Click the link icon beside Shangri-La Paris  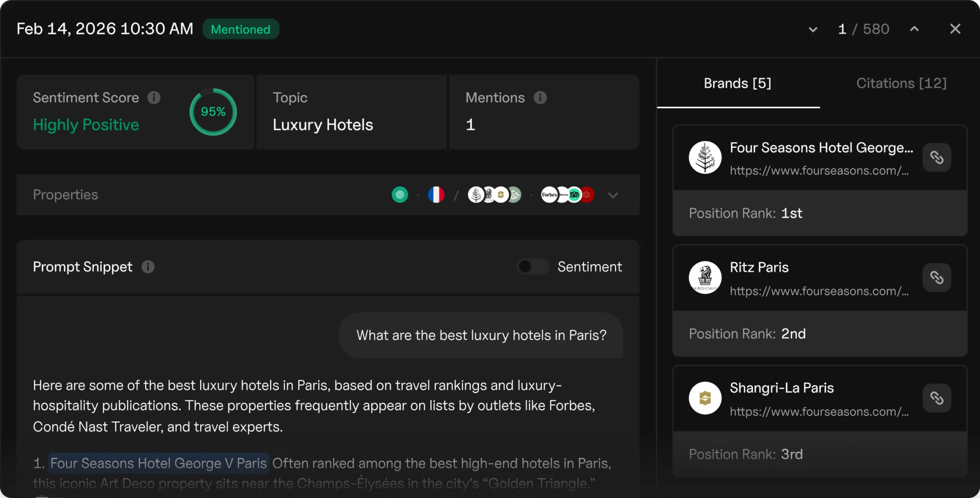pyautogui.click(x=937, y=398)
